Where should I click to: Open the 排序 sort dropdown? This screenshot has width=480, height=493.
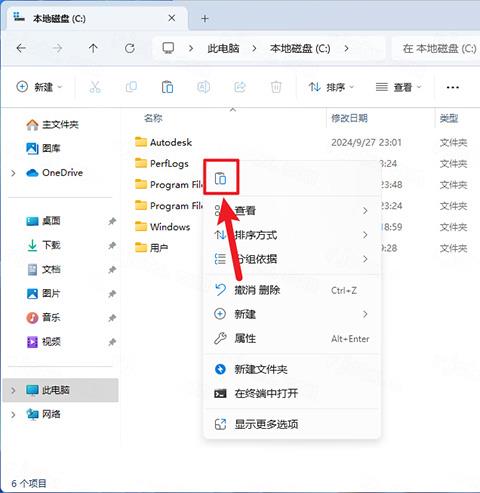(331, 87)
